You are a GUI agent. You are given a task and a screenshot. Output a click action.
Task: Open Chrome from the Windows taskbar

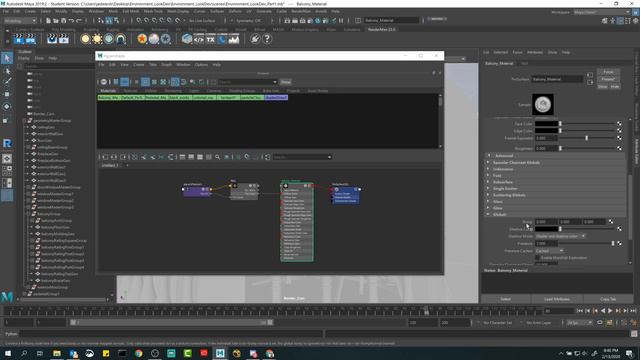pyautogui.click(x=139, y=353)
